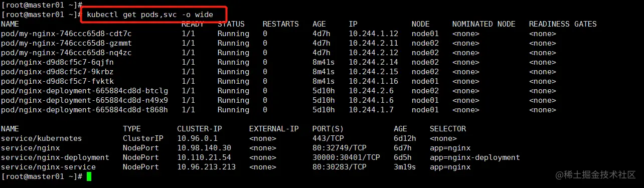This screenshot has height=188, width=644.
Task: Select pod name nginx-deployment-665884cd8d-btclg
Action: (85, 91)
